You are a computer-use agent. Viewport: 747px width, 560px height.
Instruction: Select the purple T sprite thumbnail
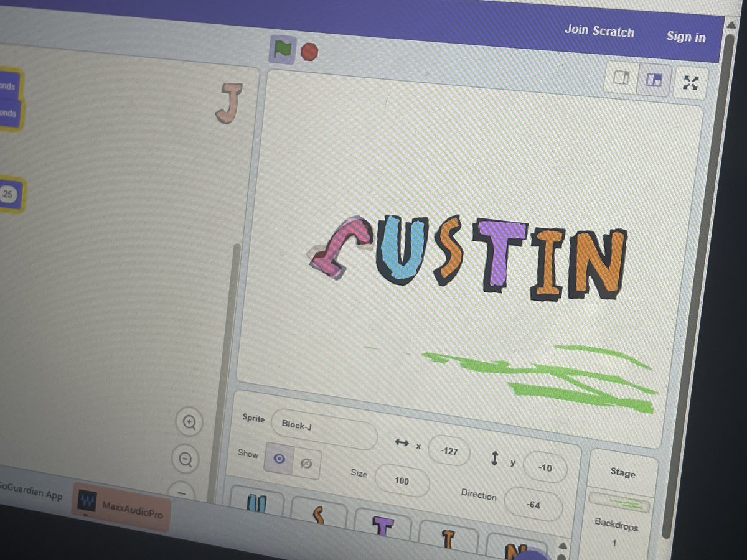[x=383, y=526]
